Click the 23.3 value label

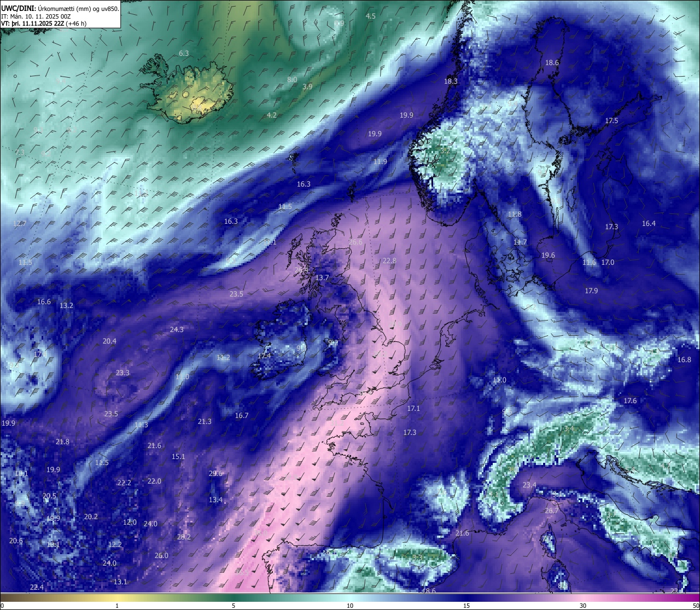[x=122, y=373]
